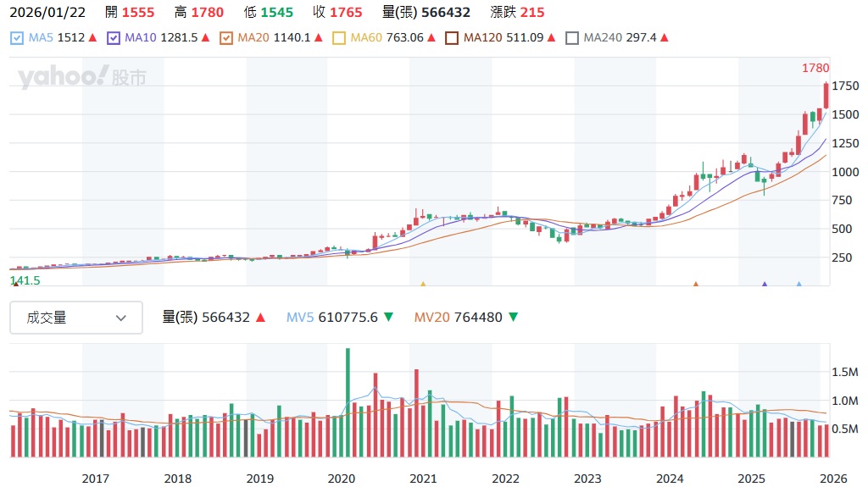Image resolution: width=868 pixels, height=487 pixels.
Task: Click the orange triangle marker near 2024
Action: pyautogui.click(x=696, y=285)
